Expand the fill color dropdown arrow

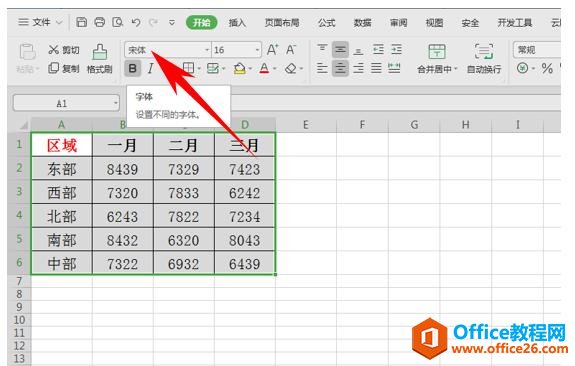pos(250,69)
